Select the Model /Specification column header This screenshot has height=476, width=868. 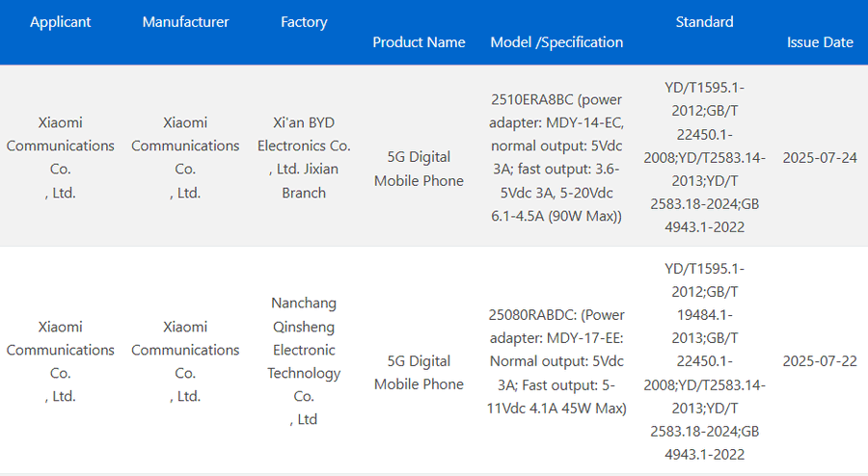(556, 42)
